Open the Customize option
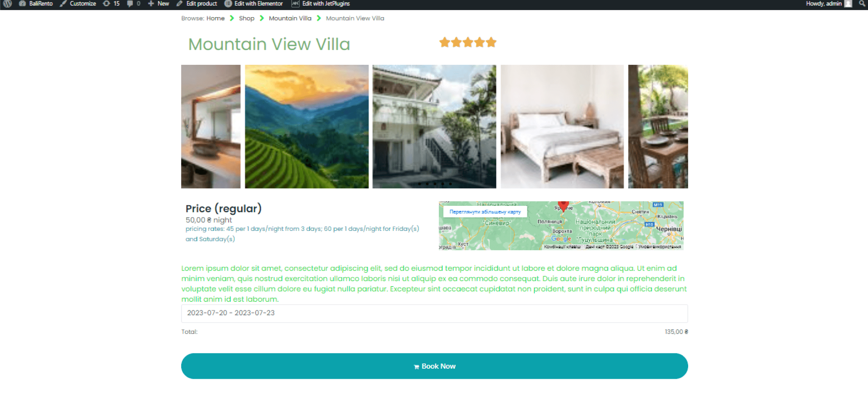 point(78,4)
